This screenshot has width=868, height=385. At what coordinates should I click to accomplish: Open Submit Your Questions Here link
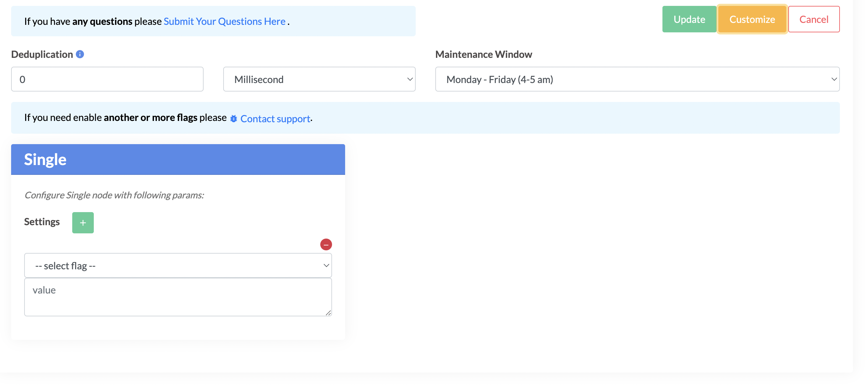click(x=225, y=21)
